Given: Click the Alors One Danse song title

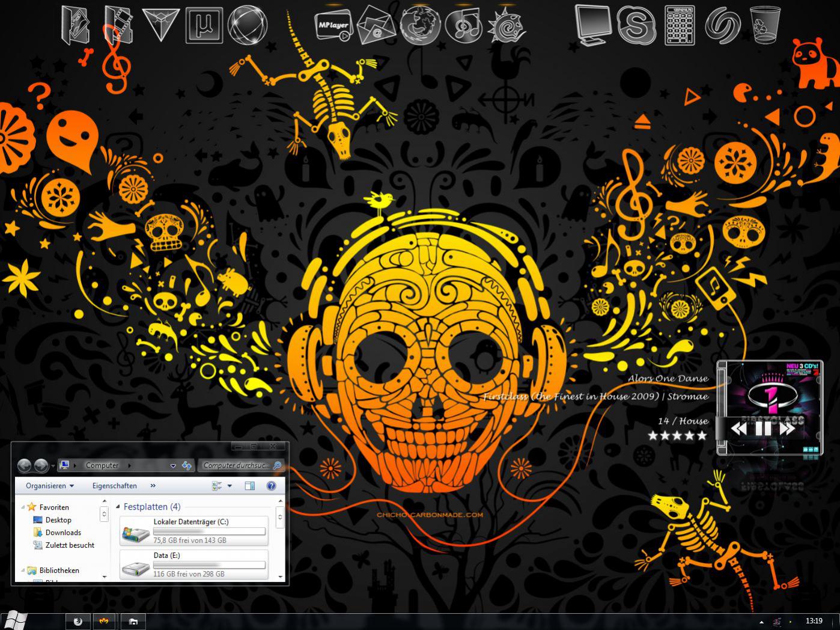Looking at the screenshot, I should click(668, 378).
